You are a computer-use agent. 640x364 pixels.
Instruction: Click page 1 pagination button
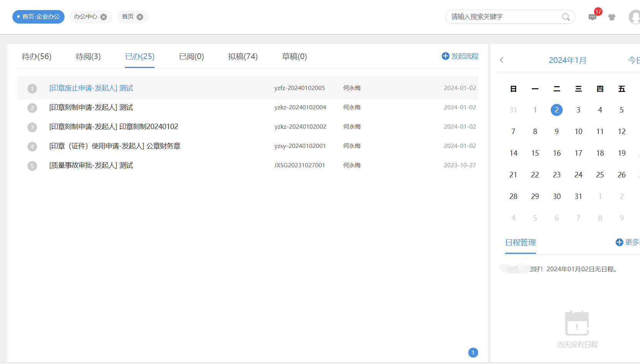(473, 352)
